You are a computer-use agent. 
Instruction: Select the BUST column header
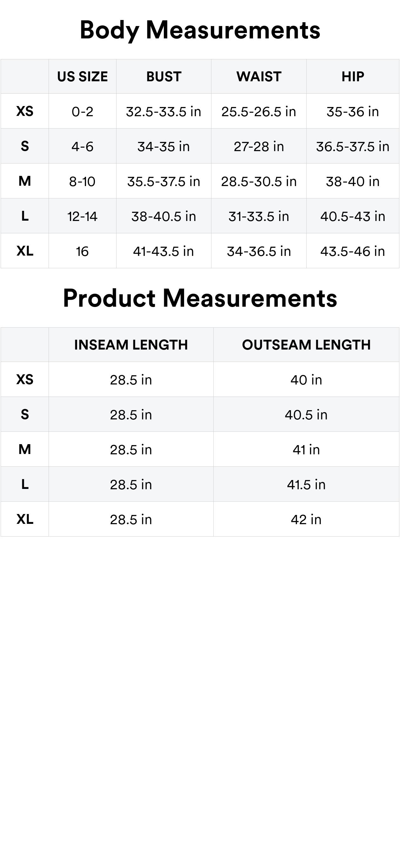pos(164,77)
